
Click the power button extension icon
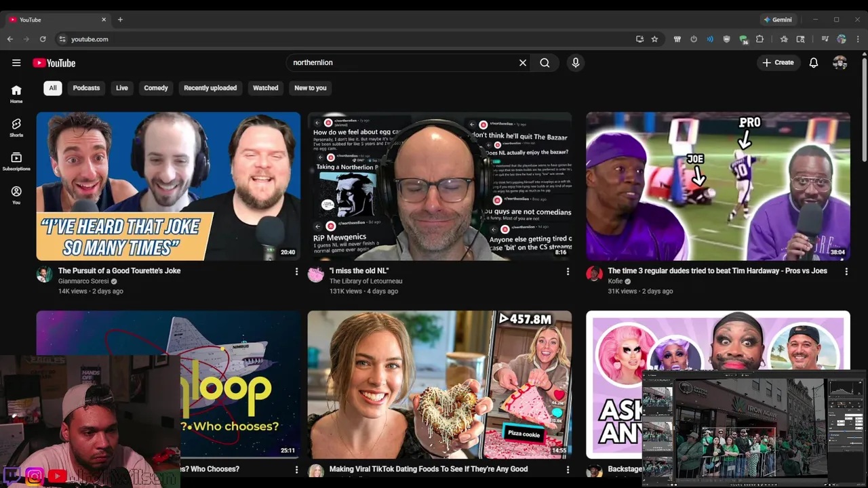(x=694, y=39)
